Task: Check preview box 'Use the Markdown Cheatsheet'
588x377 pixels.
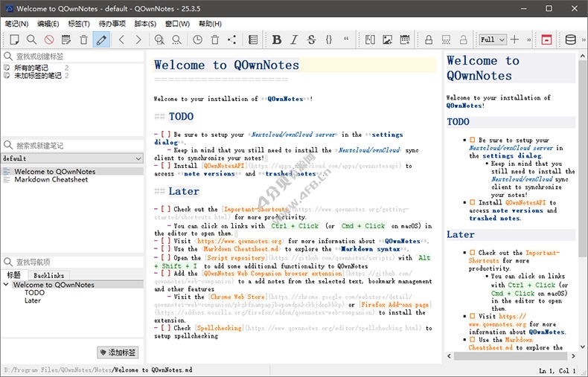Action: [x=473, y=340]
